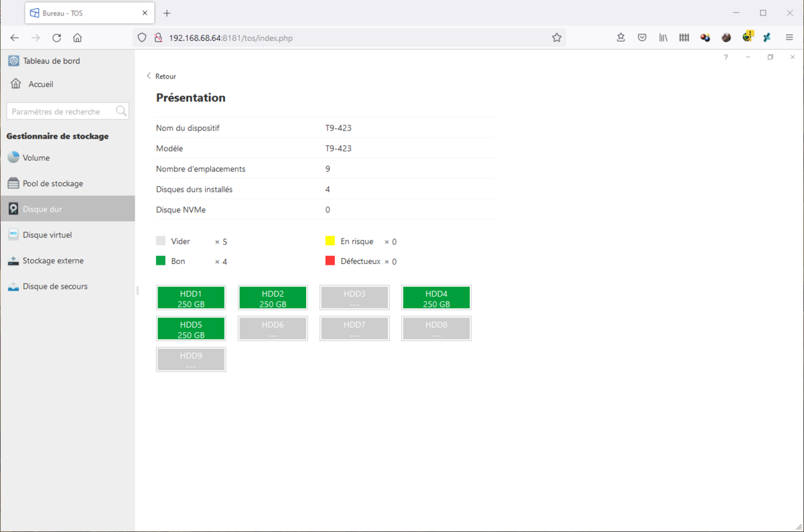Click the magnifier icon in search box
This screenshot has width=804, height=532.
point(121,111)
